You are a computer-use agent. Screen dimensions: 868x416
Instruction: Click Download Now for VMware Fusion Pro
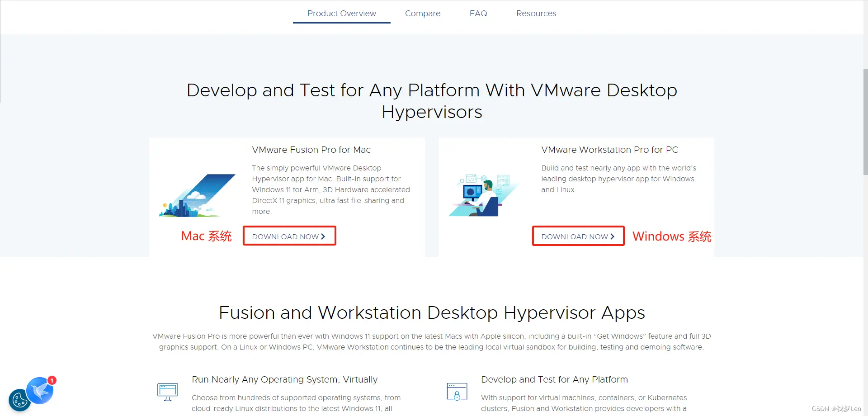click(289, 236)
